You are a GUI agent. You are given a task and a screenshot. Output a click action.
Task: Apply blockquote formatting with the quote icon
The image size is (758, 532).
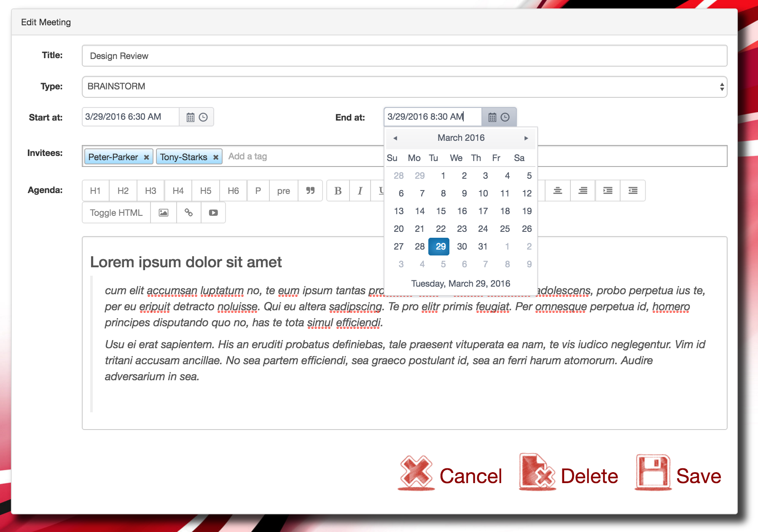point(310,191)
